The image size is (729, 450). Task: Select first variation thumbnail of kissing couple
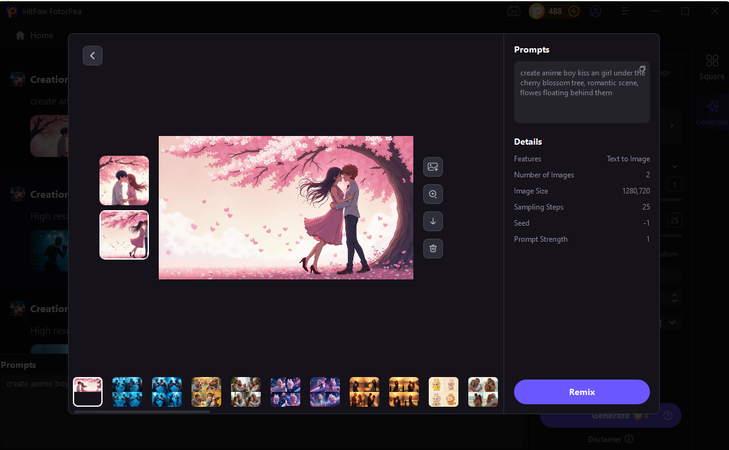124,180
